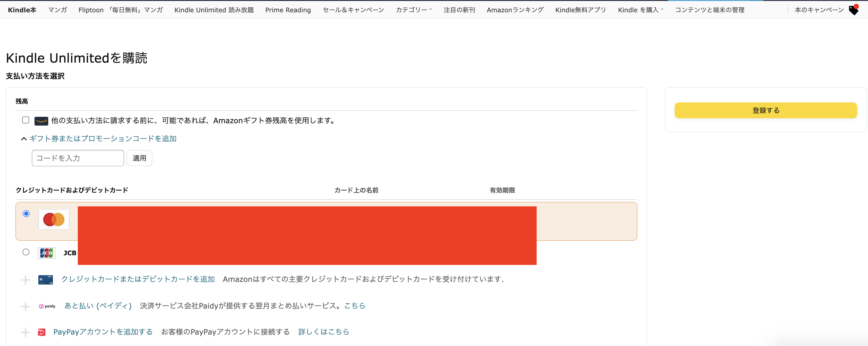This screenshot has height=346, width=868.
Task: Open the Kindle を購入 dropdown
Action: pos(640,10)
